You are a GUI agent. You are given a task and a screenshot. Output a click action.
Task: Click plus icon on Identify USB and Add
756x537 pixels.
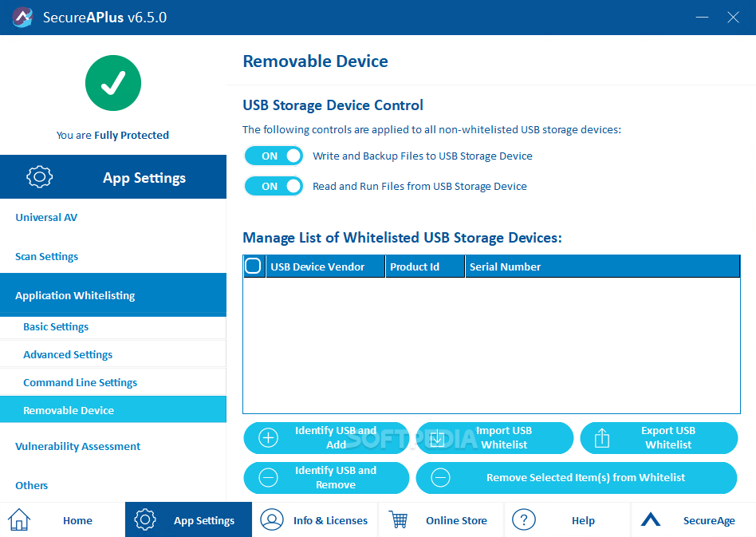point(268,437)
